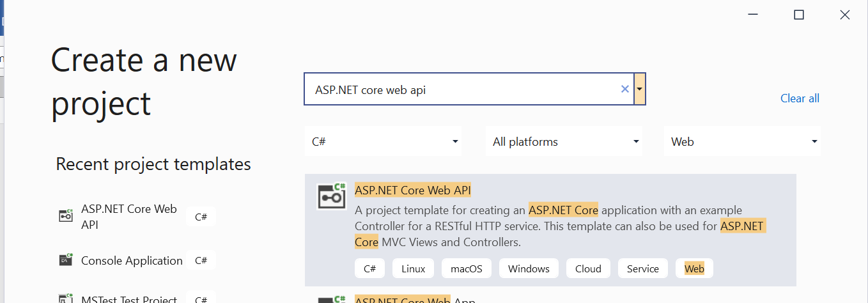Maximize the Create a new project dialog
The image size is (868, 303).
pos(799,15)
